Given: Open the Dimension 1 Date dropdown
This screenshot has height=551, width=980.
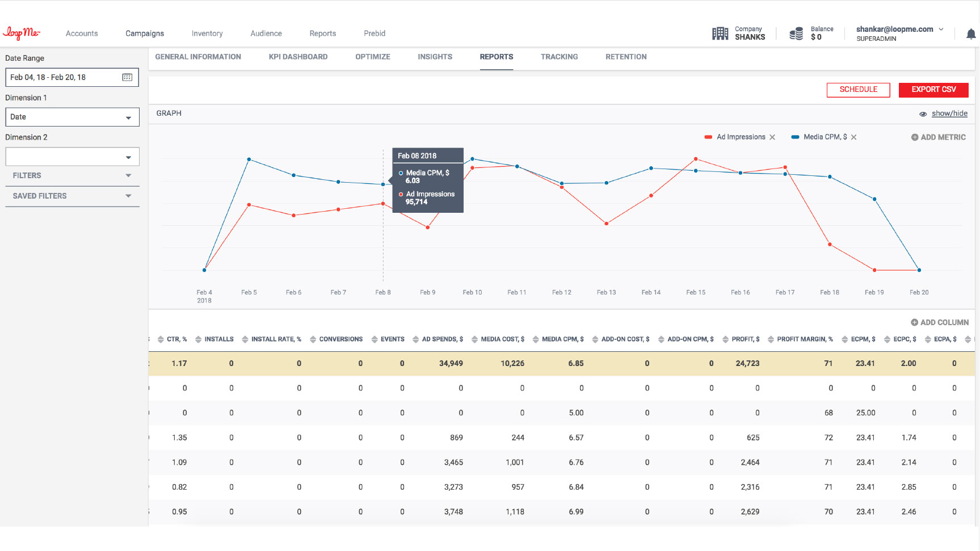Looking at the screenshot, I should pos(72,117).
